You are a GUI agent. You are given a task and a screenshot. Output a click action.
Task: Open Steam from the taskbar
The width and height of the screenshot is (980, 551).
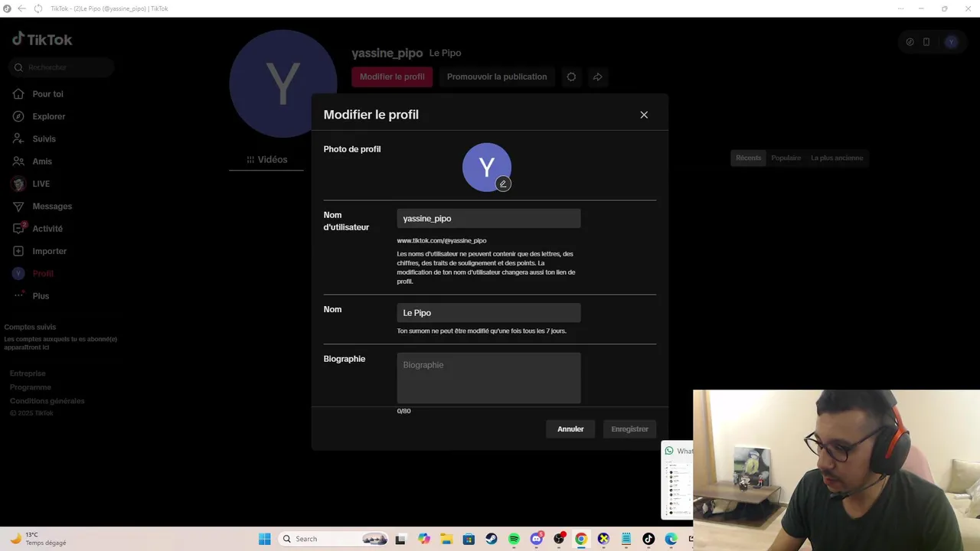click(x=492, y=539)
